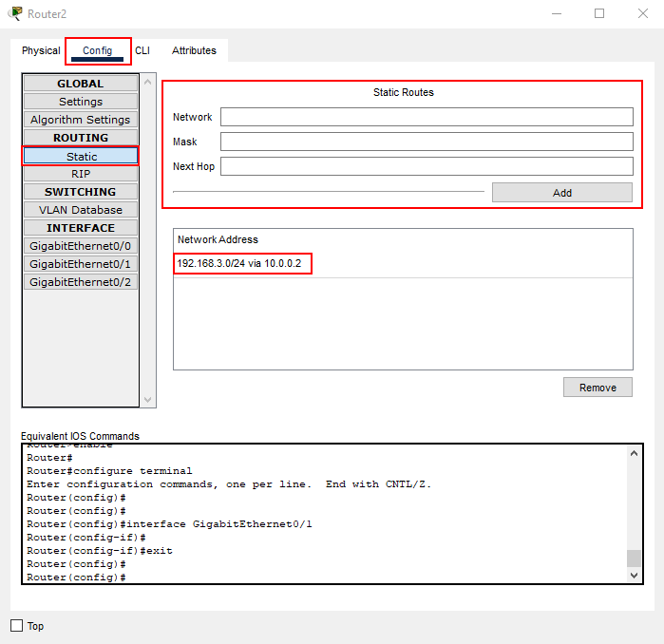Switch to the Physical tab
Screen dimensions: 664x644
[41, 50]
